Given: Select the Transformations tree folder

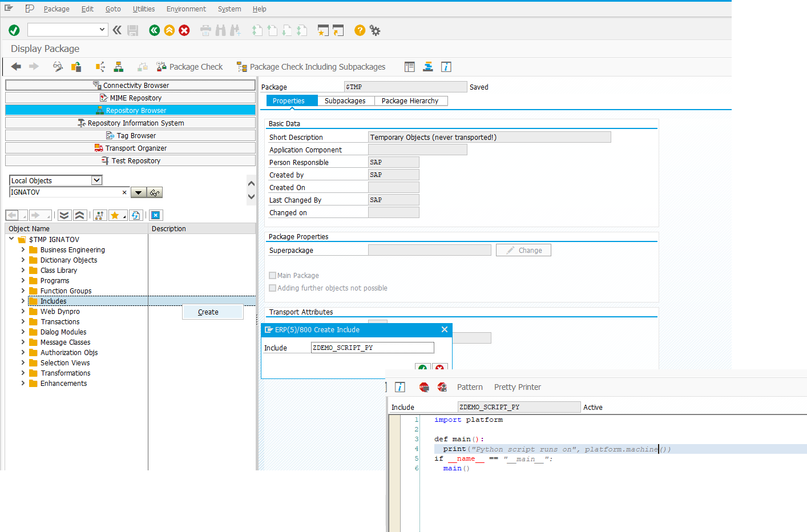Looking at the screenshot, I should pos(65,373).
